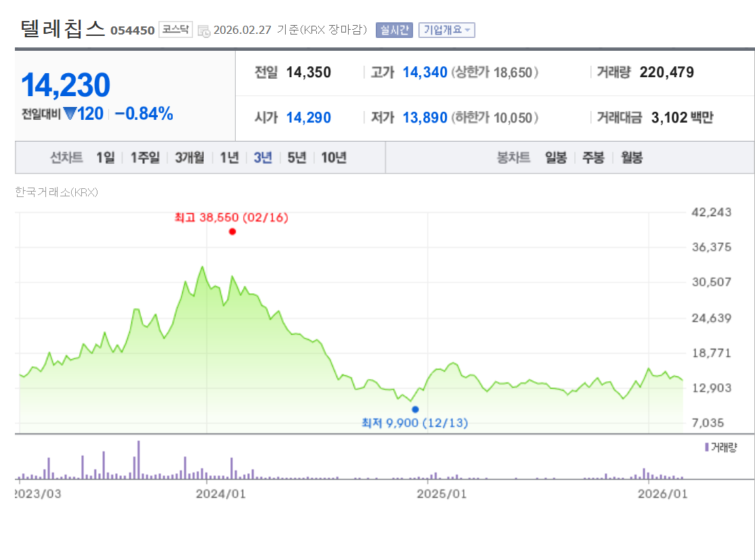Click the down arrow next to 120
Viewport: 755px width, 560px height.
(x=70, y=114)
